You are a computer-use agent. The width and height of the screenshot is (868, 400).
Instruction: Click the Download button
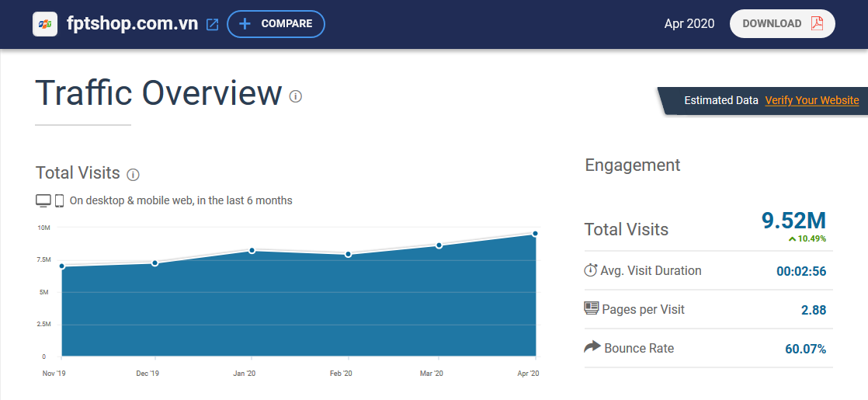[782, 23]
